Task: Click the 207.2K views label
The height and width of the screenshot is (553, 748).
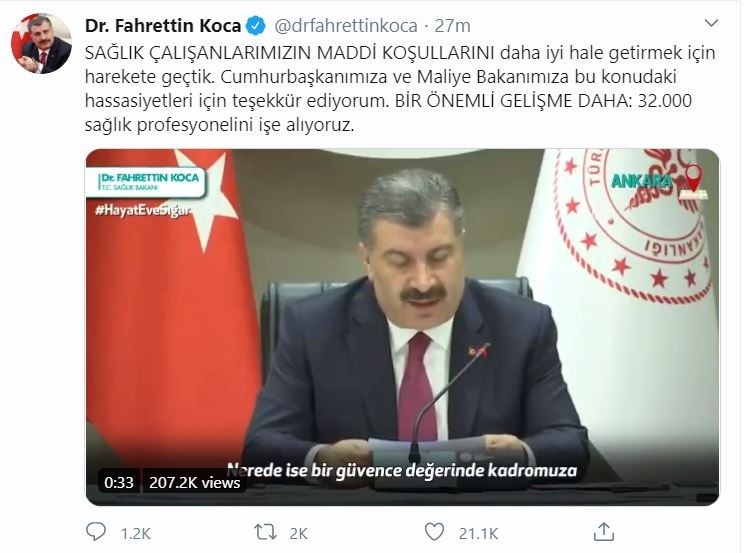Action: (x=195, y=482)
